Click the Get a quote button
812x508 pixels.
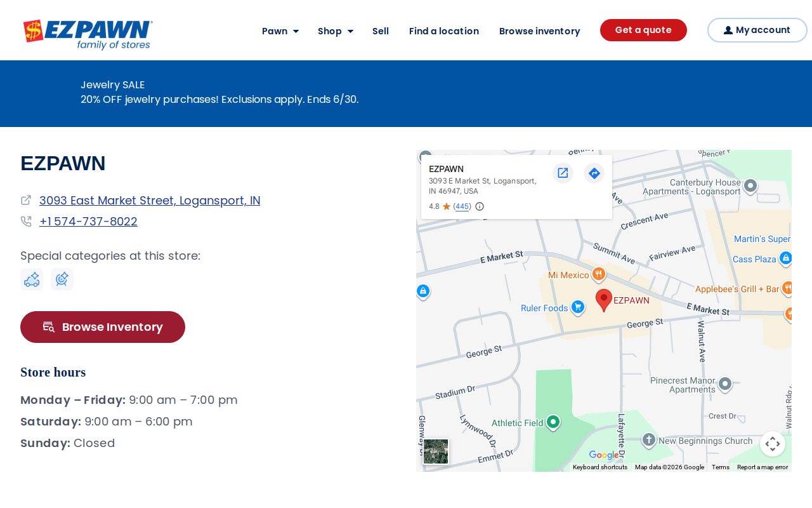pyautogui.click(x=643, y=30)
